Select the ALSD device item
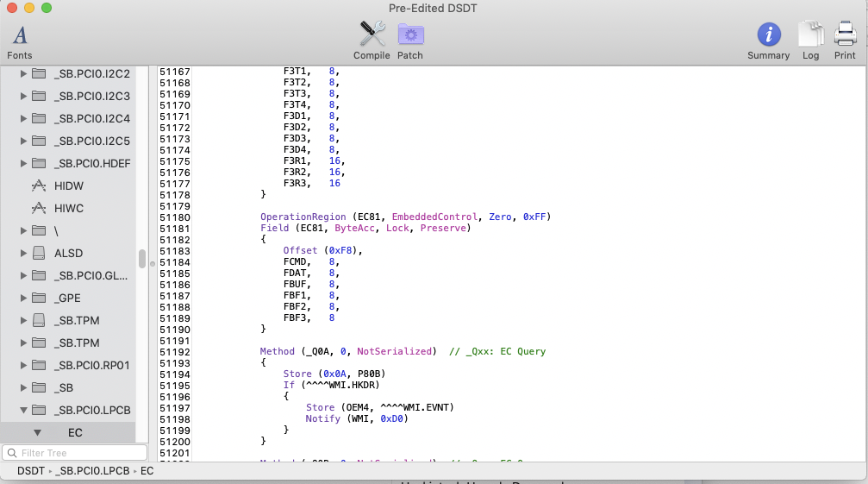This screenshot has width=868, height=484. 68,253
